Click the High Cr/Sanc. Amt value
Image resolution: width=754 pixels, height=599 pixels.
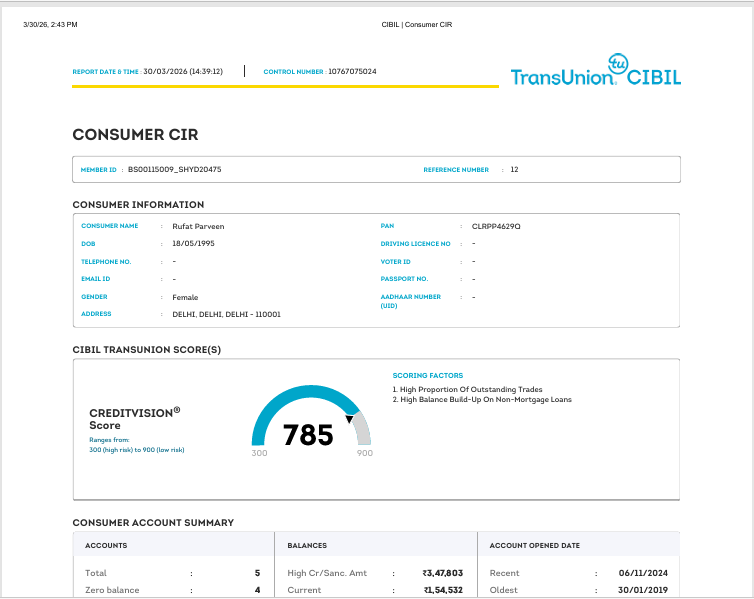[x=443, y=573]
